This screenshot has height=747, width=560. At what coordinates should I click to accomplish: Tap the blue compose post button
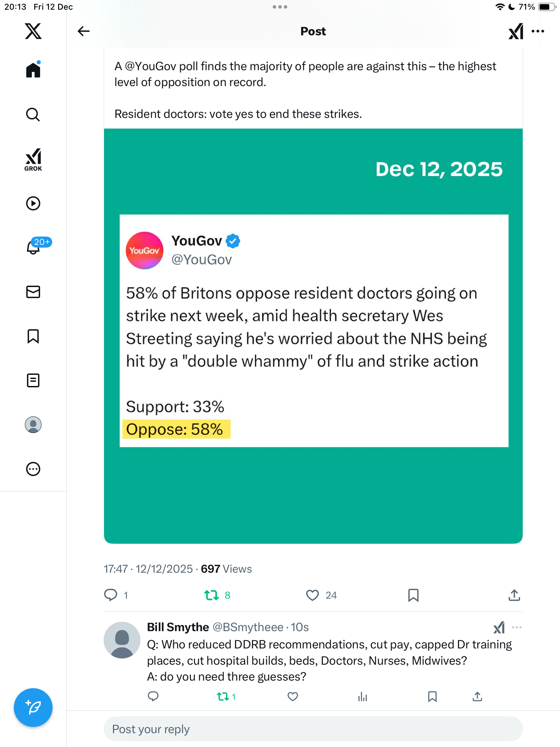click(x=33, y=708)
